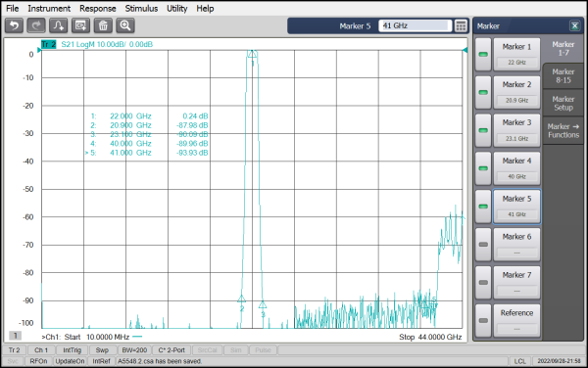Click the delete trash toolbar icon
This screenshot has width=588, height=368.
(x=103, y=25)
